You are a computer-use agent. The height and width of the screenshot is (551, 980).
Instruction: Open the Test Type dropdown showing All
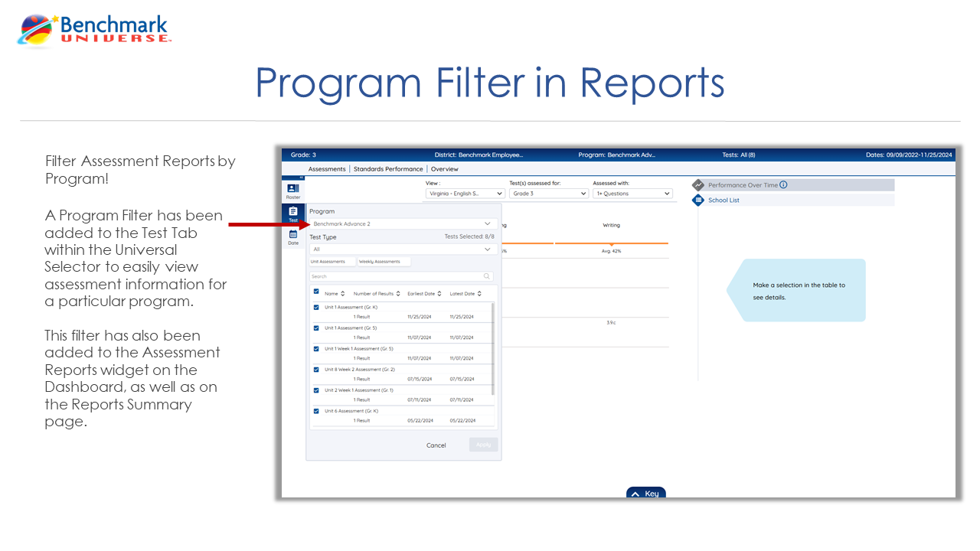402,249
